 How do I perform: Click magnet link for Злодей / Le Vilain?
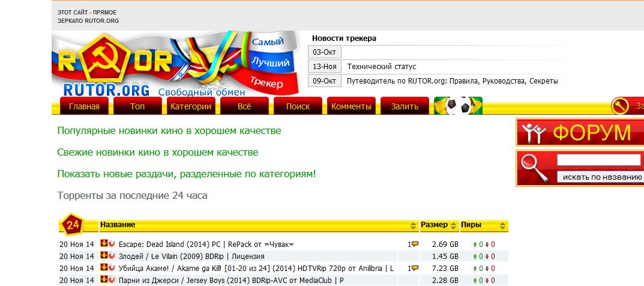[112, 255]
